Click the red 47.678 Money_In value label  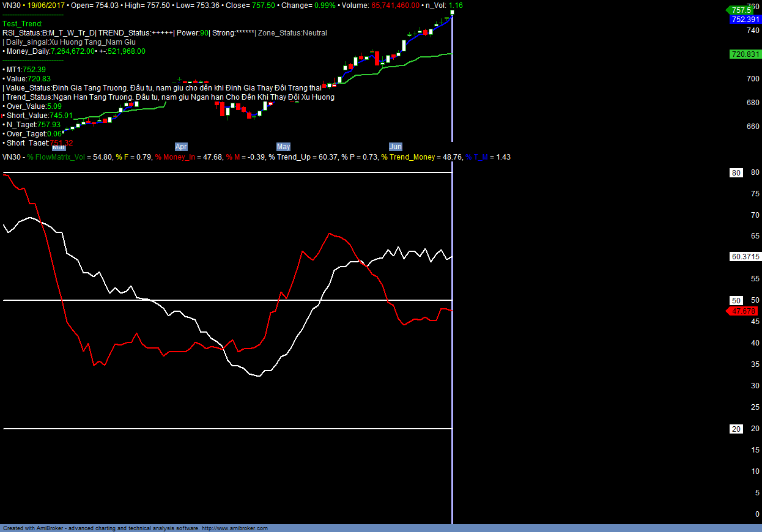744,311
